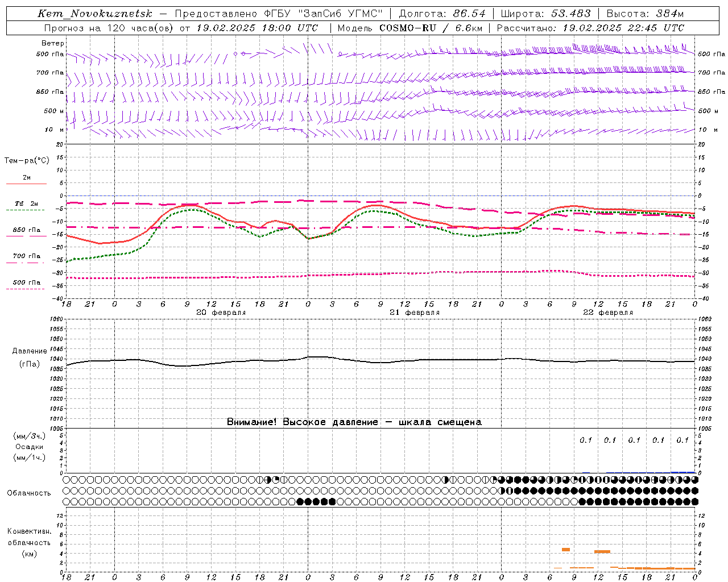The width and height of the screenshot is (728, 582).
Task: Click the Тем-ра(°C) temperature axis title
Action: [27, 161]
